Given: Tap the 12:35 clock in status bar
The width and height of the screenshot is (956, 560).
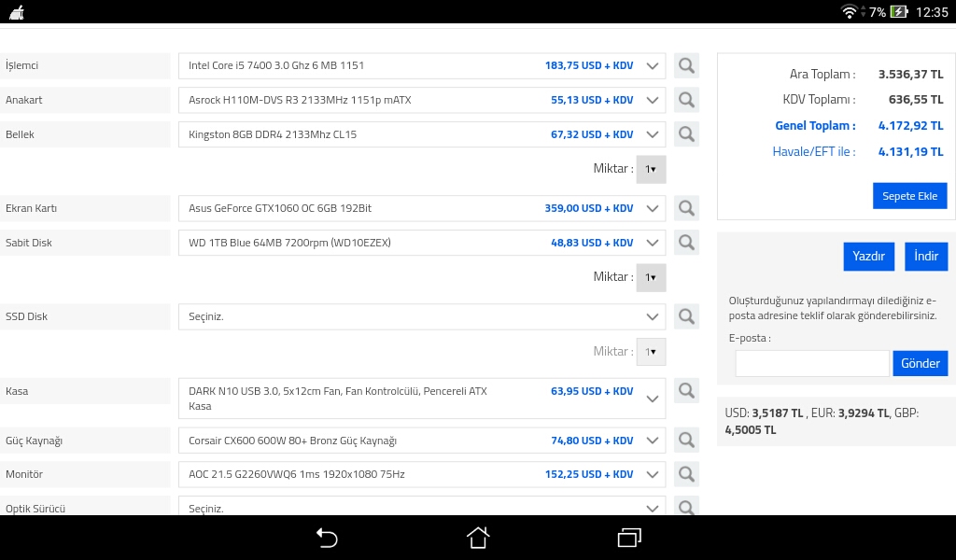Looking at the screenshot, I should 933,11.
